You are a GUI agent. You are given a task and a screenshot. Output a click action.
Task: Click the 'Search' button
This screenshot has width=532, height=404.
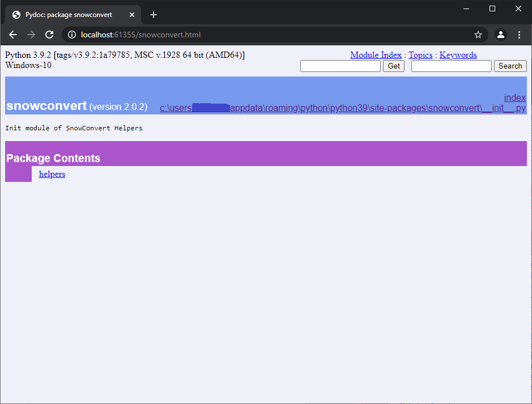[510, 66]
